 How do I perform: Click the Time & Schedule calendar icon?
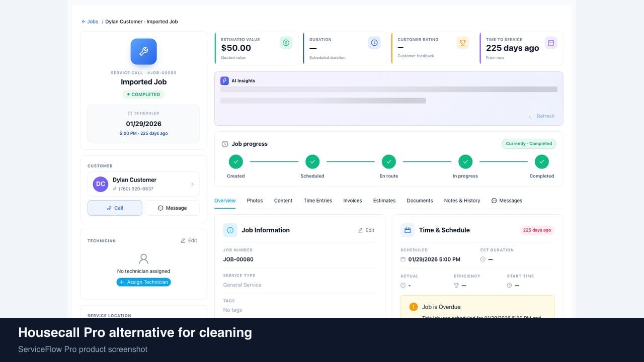coord(408,230)
